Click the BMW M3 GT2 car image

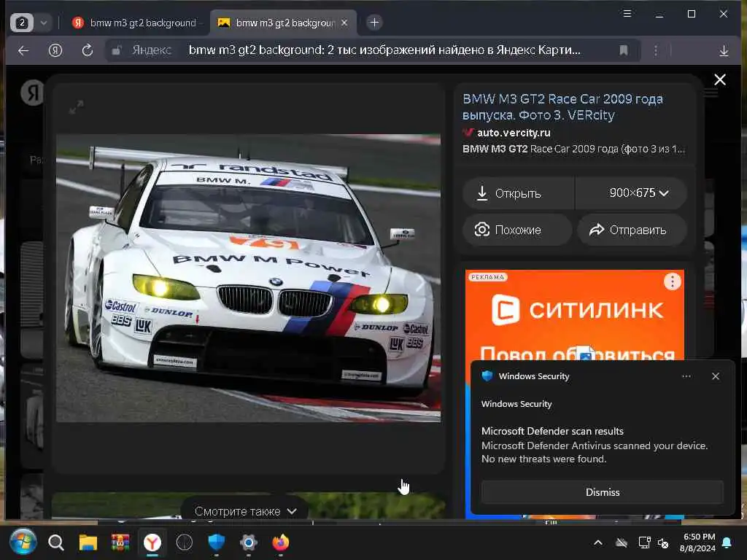[x=248, y=278]
